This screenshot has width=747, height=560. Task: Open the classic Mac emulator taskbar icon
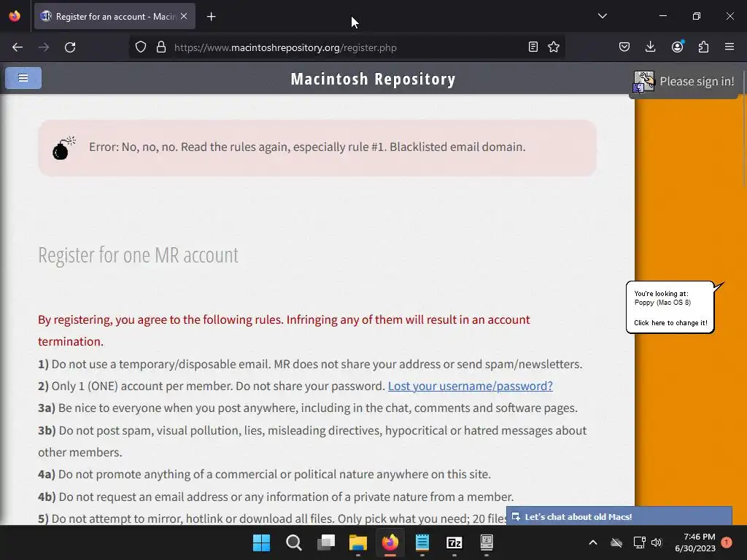coord(487,542)
